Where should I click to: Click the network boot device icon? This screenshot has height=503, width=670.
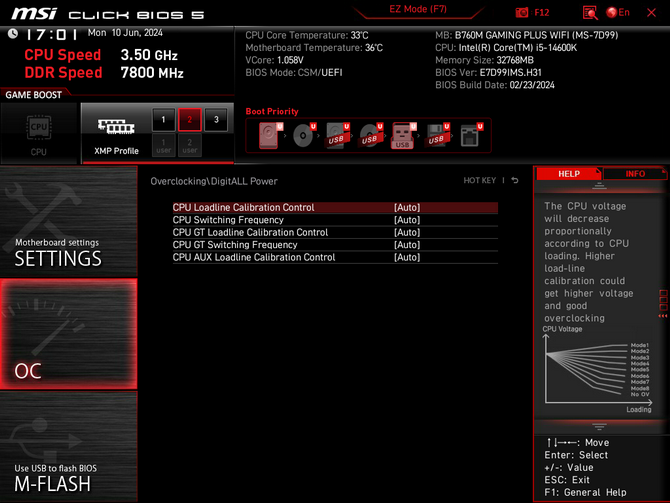pos(471,135)
